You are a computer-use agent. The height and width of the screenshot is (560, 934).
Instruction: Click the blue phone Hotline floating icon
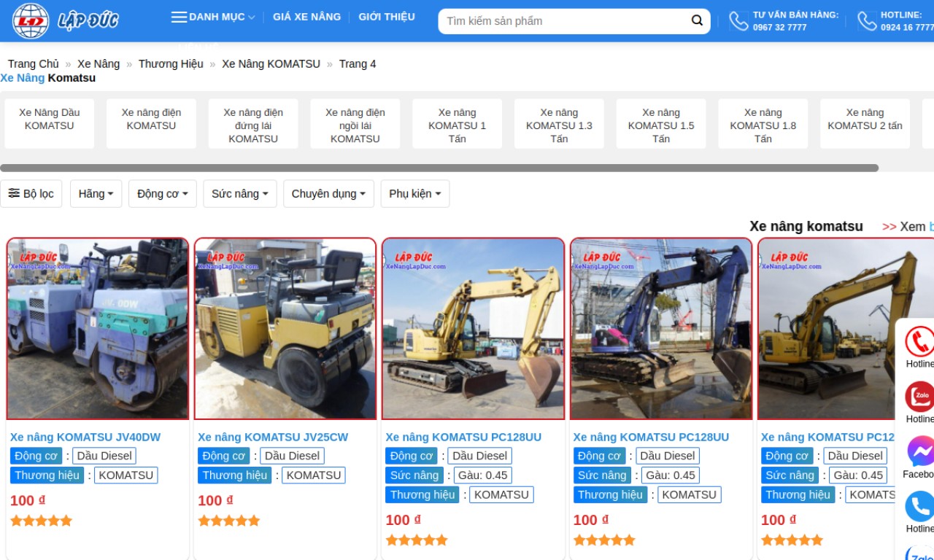pyautogui.click(x=919, y=506)
